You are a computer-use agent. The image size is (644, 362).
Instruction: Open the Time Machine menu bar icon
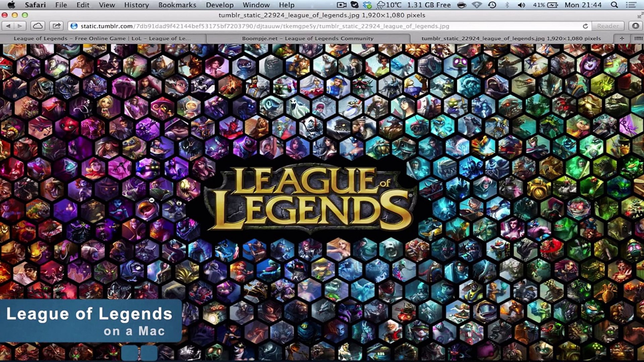(492, 5)
